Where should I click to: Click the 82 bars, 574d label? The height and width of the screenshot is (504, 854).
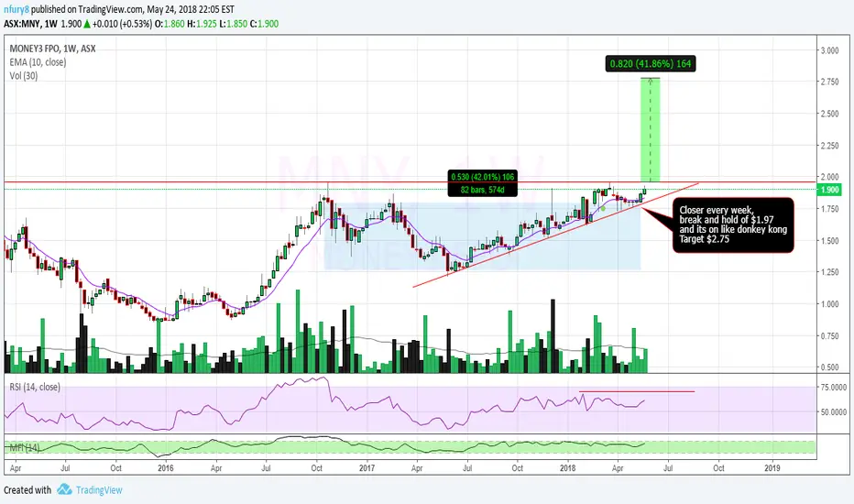[x=483, y=190]
